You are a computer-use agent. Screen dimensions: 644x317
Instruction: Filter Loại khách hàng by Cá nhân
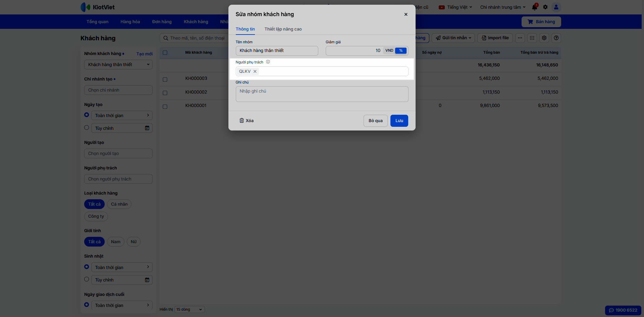click(119, 204)
